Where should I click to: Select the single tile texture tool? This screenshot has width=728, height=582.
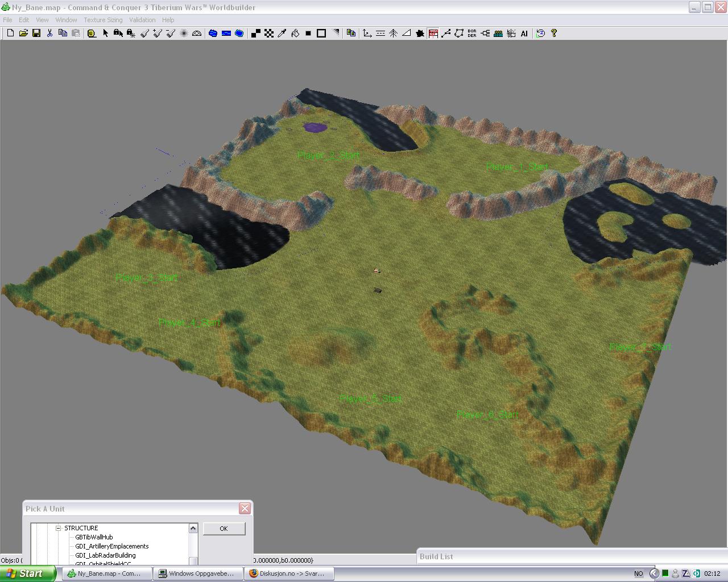(256, 34)
